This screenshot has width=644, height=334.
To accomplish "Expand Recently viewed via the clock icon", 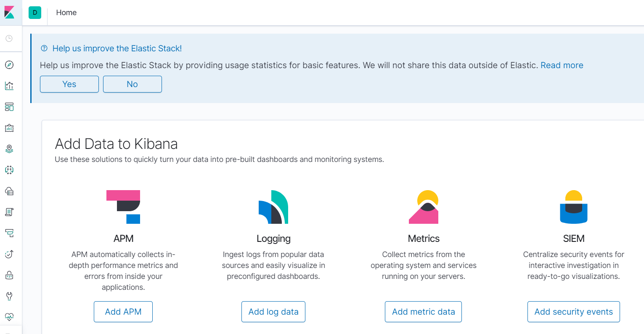I will pyautogui.click(x=9, y=38).
